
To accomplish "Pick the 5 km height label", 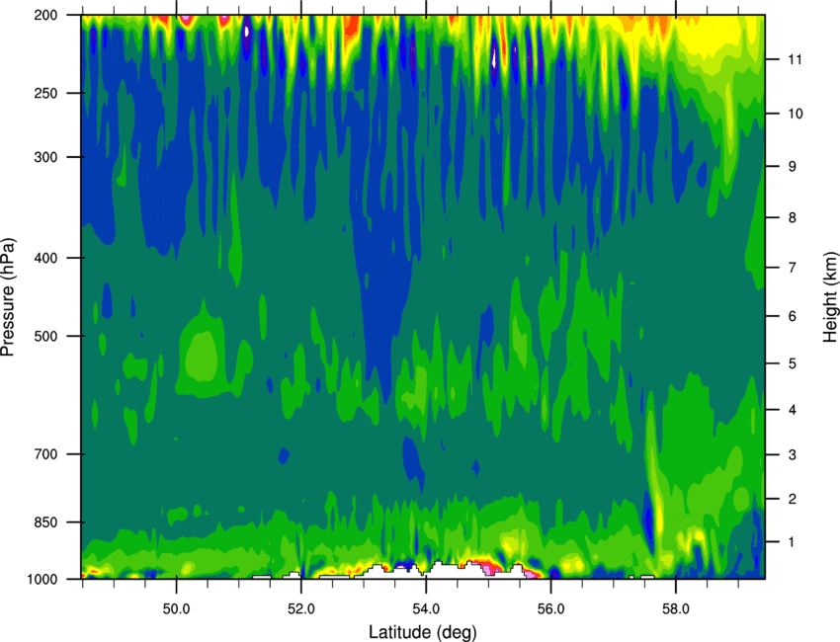I will pos(793,364).
